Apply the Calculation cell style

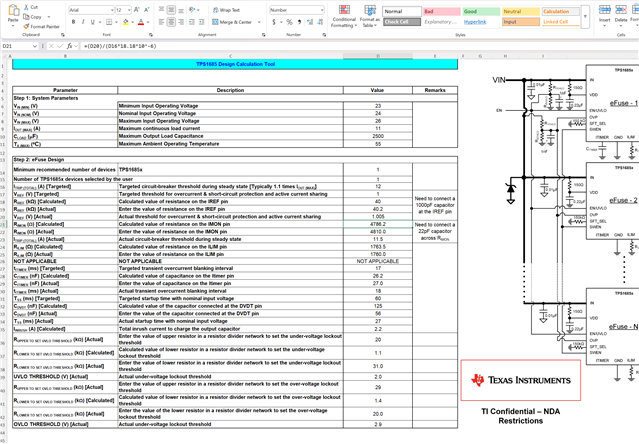pyautogui.click(x=560, y=11)
